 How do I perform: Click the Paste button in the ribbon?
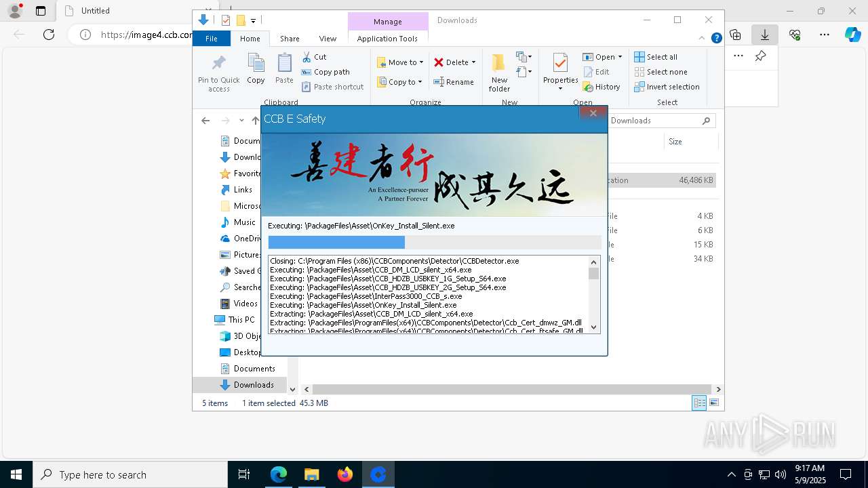(x=284, y=69)
